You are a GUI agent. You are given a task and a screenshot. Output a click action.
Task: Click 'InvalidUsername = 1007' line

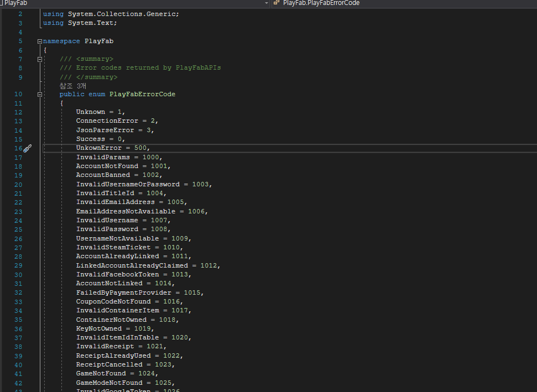(123, 220)
